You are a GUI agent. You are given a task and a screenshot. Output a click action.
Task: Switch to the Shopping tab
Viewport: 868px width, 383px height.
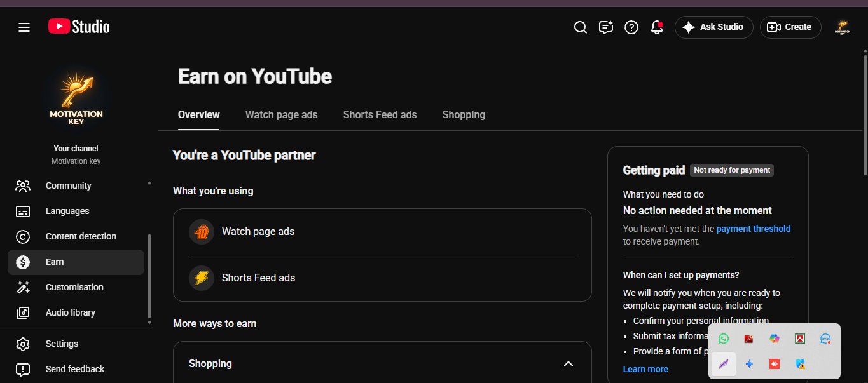pos(464,115)
